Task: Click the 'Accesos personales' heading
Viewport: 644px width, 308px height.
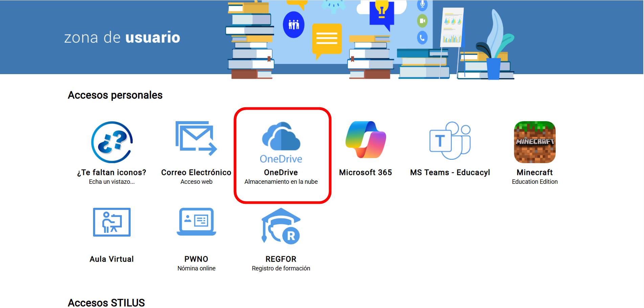Action: pos(115,95)
